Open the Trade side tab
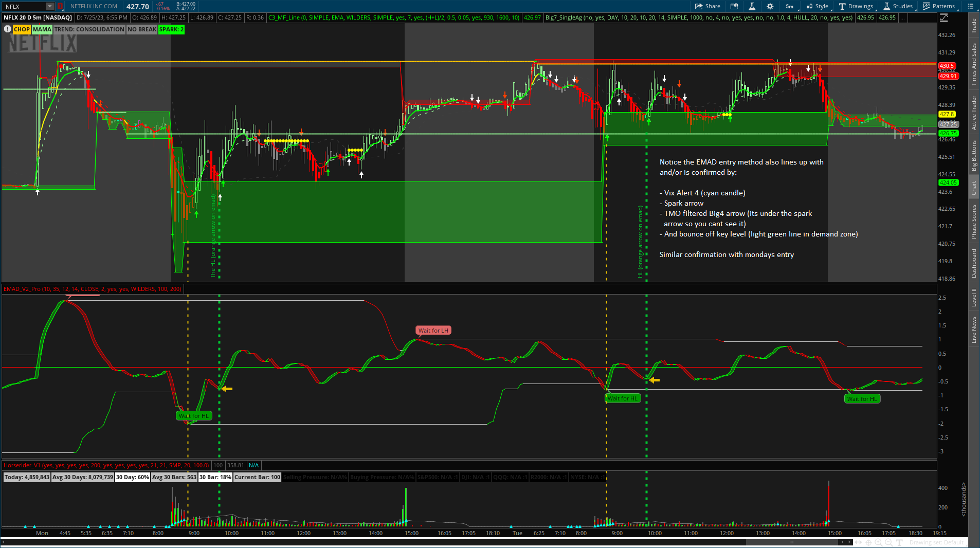 pos(974,26)
